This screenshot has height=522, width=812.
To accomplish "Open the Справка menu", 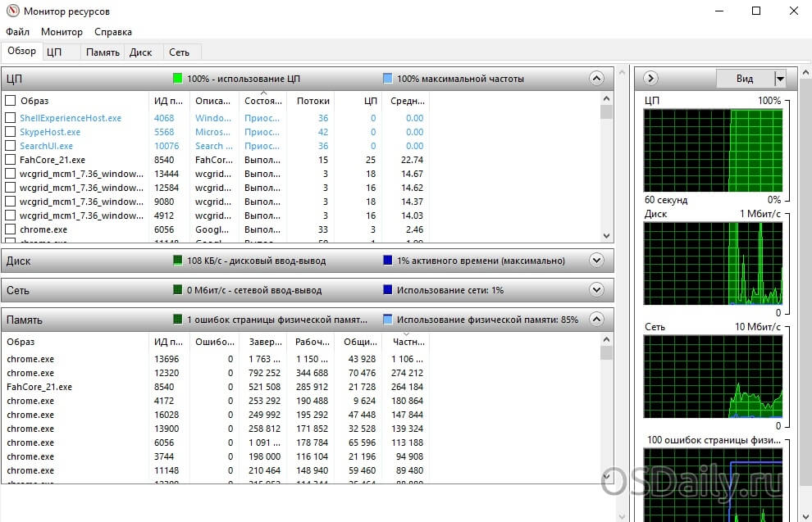I will (113, 32).
